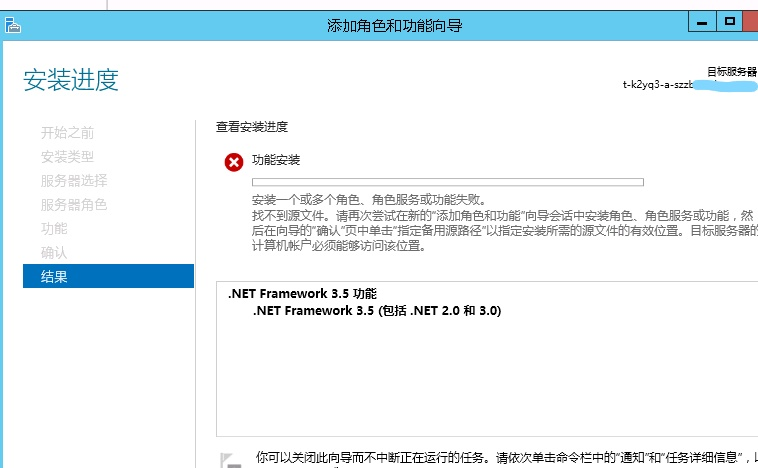Open the 服务器选择 step

coord(74,181)
